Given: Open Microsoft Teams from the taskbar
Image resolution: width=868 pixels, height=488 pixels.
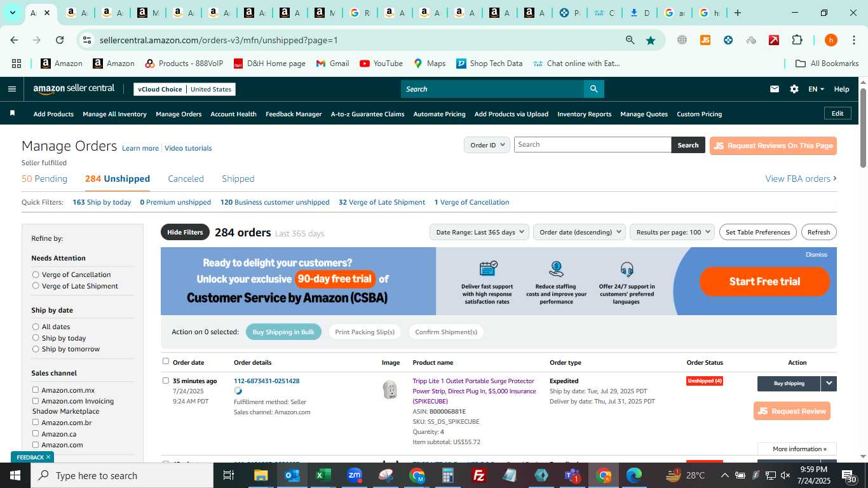Looking at the screenshot, I should (x=573, y=475).
